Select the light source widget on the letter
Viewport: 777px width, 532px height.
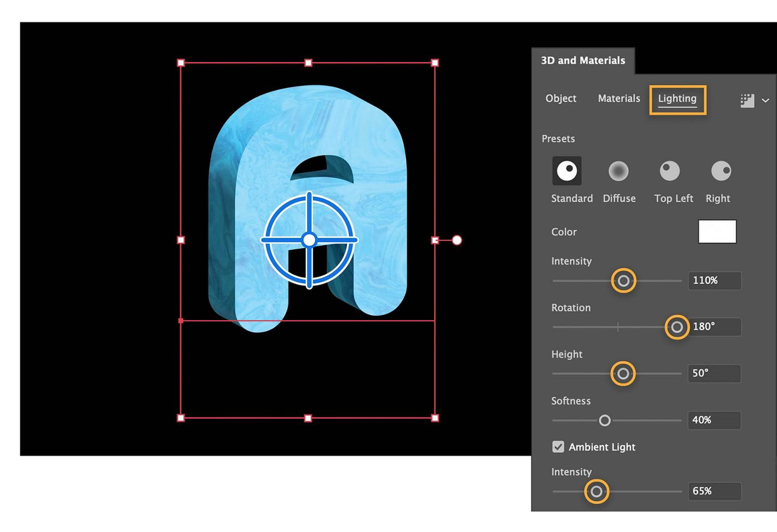click(309, 239)
